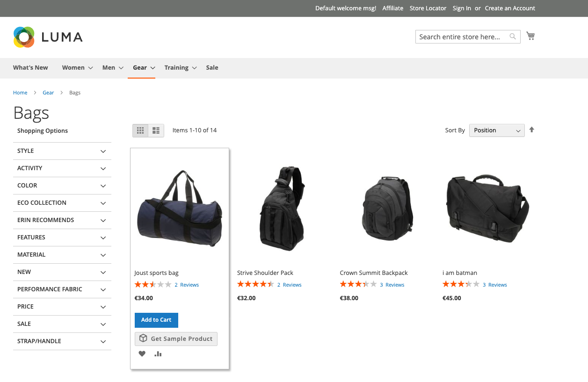This screenshot has width=588, height=382.
Task: Open the Store Locator link
Action: pos(428,8)
